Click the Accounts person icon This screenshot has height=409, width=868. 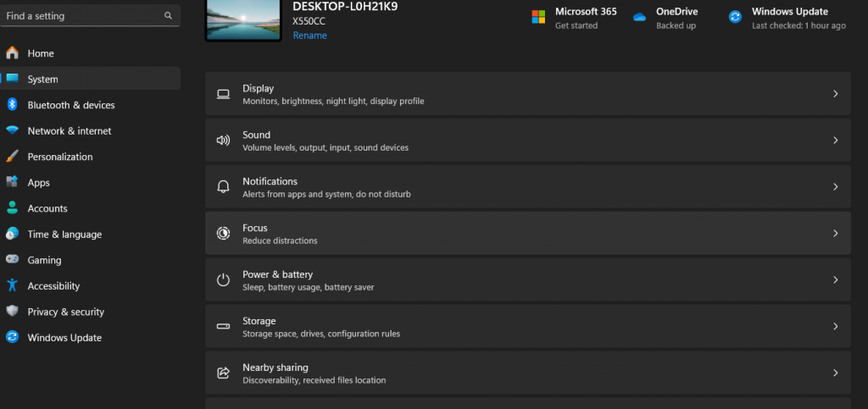click(x=12, y=207)
